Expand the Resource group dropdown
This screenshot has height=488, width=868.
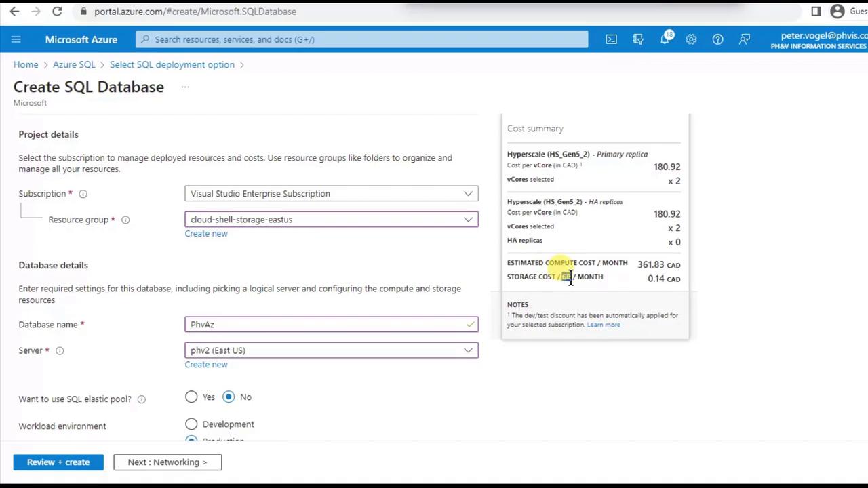332,220
